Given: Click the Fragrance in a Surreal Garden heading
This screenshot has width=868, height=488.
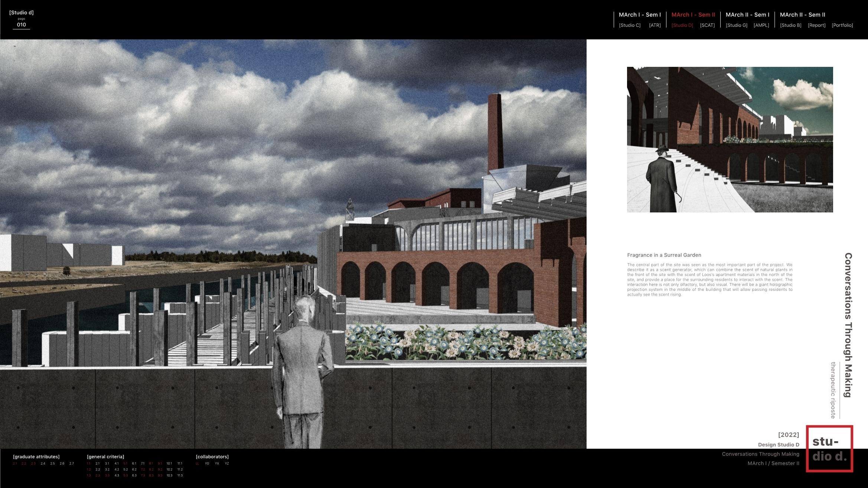Looking at the screenshot, I should click(x=664, y=255).
